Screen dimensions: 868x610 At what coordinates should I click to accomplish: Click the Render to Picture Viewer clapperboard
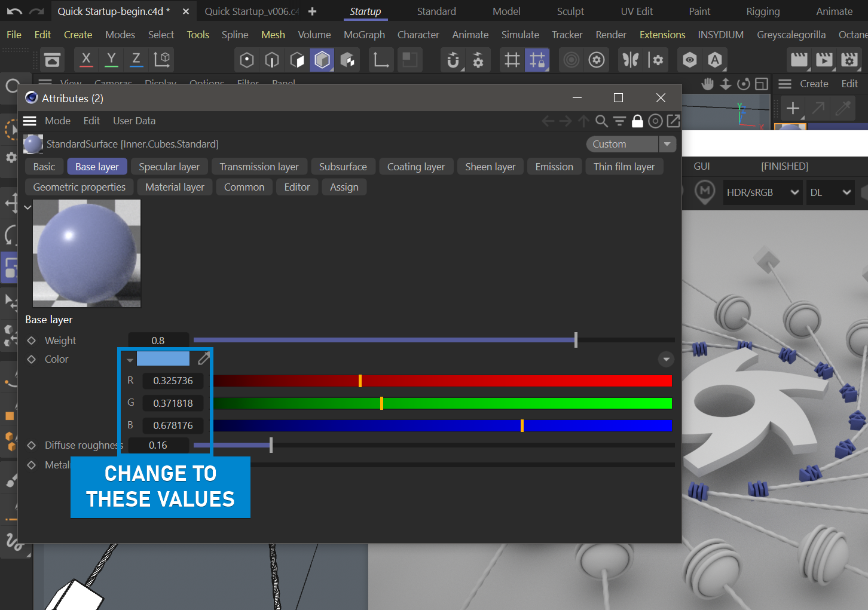coord(824,60)
